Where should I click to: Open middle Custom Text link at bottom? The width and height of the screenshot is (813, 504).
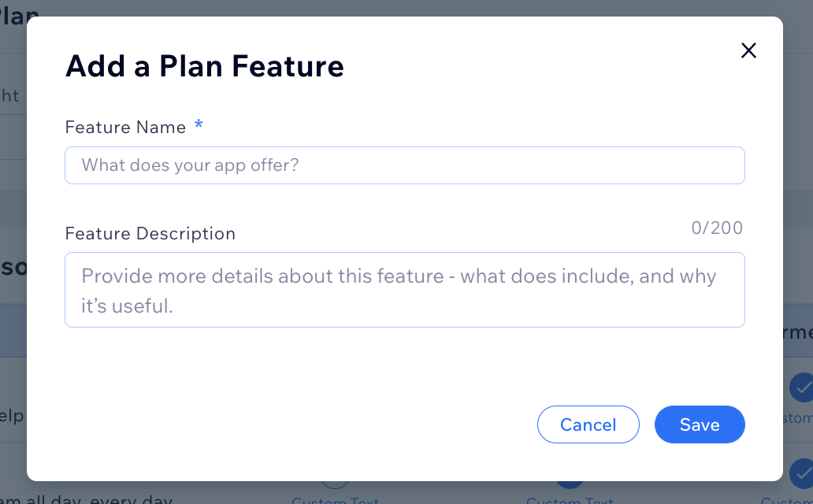(570, 501)
